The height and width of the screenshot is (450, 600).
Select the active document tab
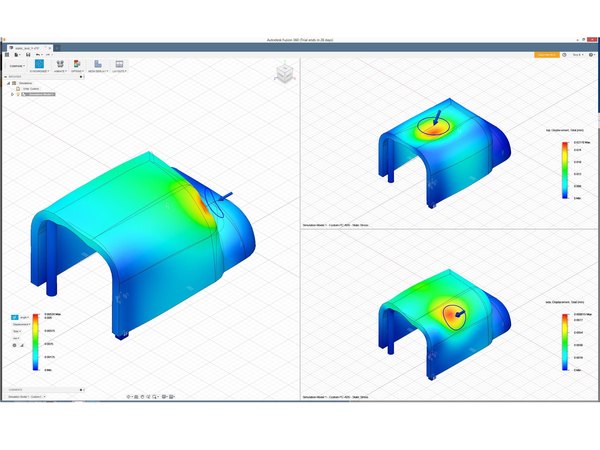point(29,48)
